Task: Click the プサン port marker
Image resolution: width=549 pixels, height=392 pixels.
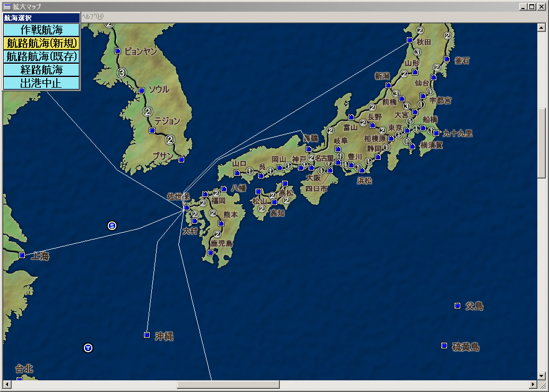Action: pos(181,159)
